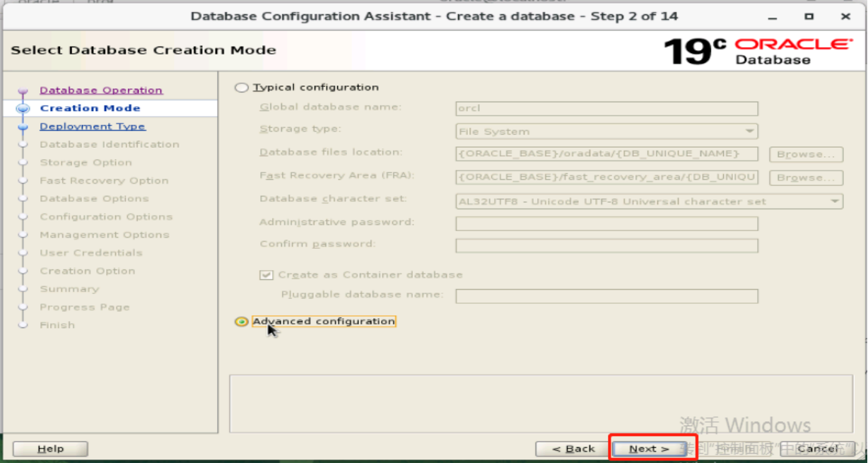Image resolution: width=868 pixels, height=463 pixels.
Task: Click the Help button
Action: point(50,449)
